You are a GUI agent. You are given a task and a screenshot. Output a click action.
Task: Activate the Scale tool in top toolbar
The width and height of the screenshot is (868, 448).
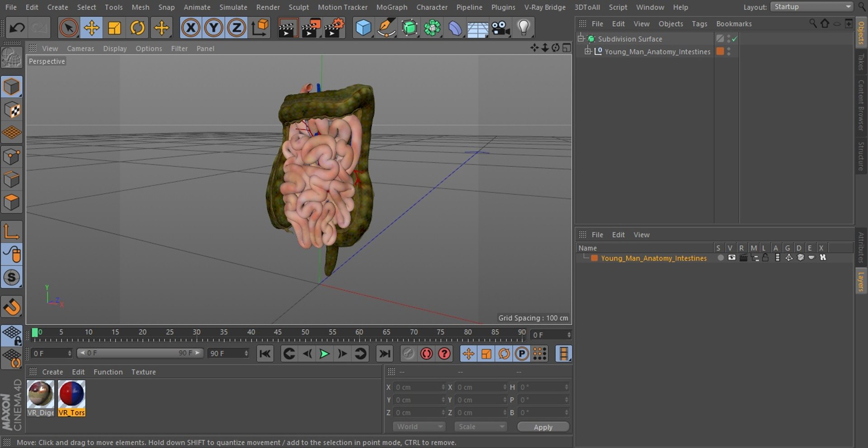pos(114,28)
